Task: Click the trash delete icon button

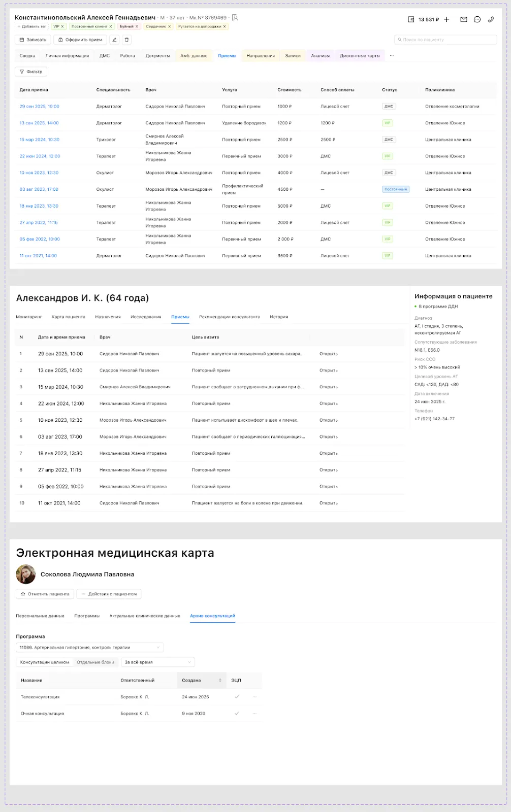Action: coord(127,40)
